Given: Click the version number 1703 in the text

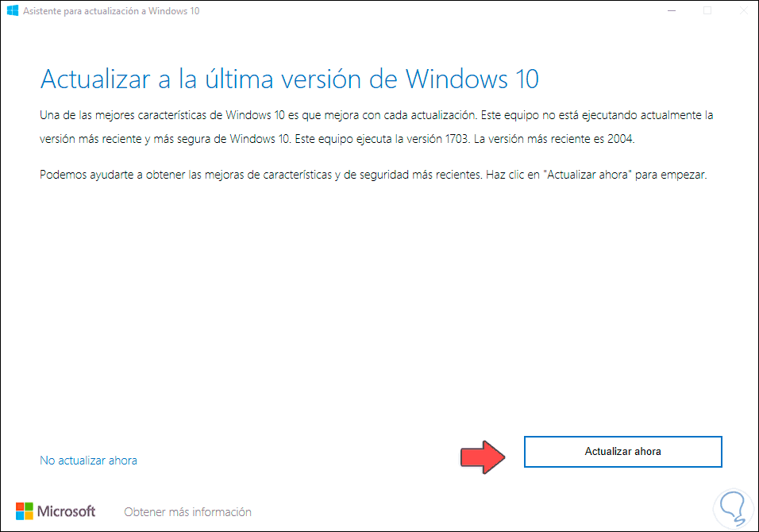Looking at the screenshot, I should [x=457, y=139].
